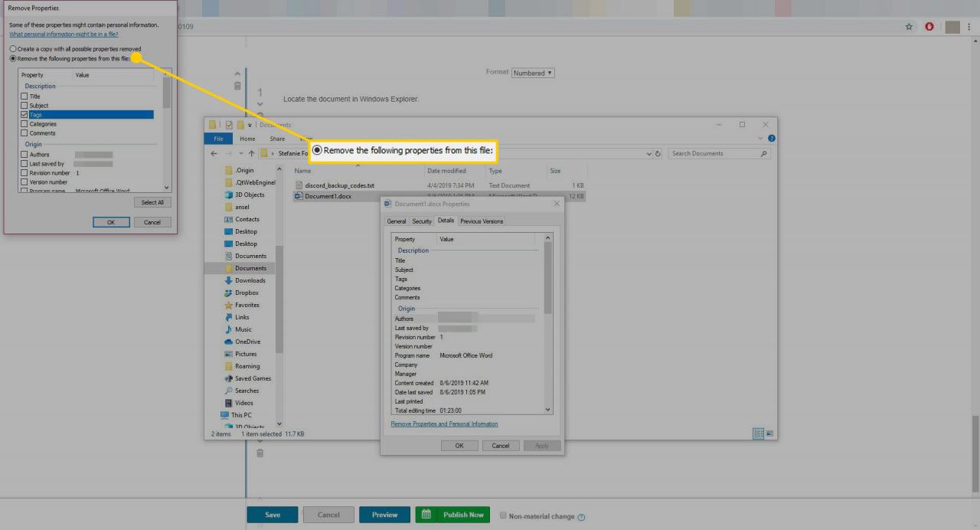
Task: Click the Videos icon in sidebar
Action: [x=228, y=403]
